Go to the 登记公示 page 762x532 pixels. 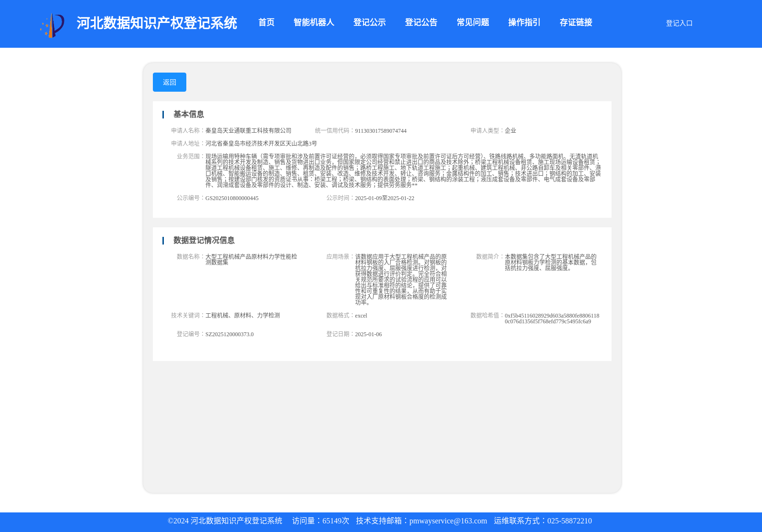(x=369, y=22)
